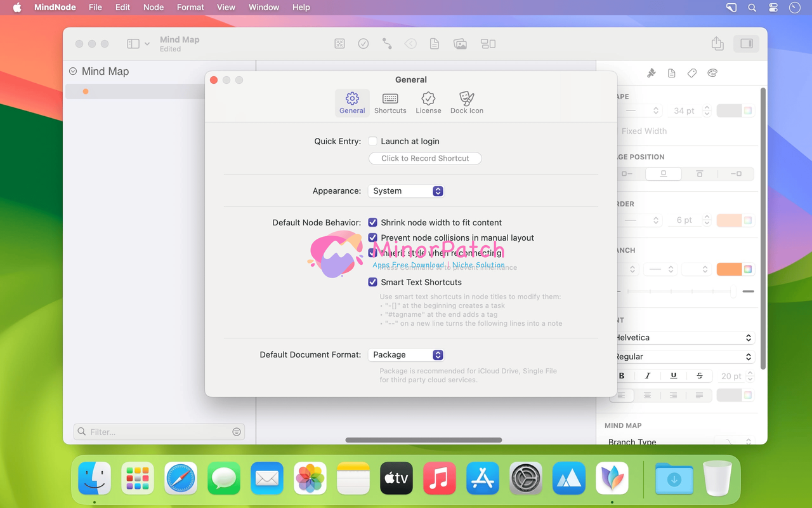Open the Node menu
This screenshot has width=812, height=508.
[154, 8]
